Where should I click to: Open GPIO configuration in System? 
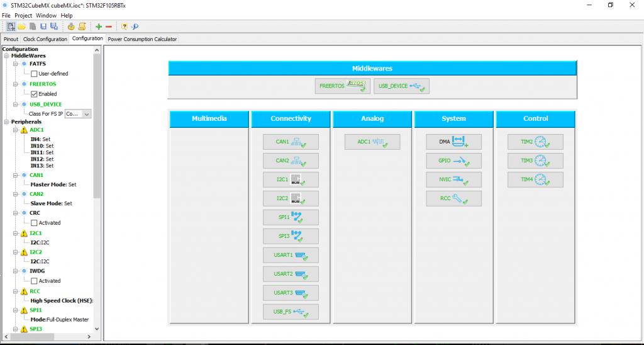[x=454, y=161]
